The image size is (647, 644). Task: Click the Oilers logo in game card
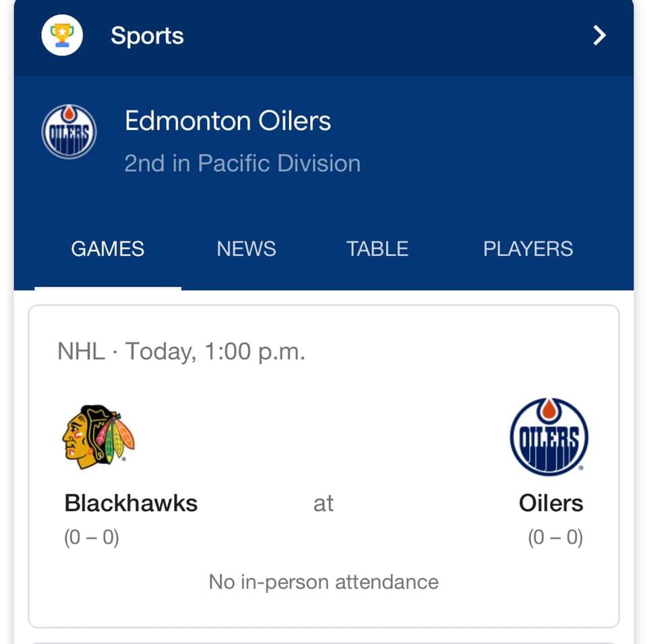pos(549,437)
